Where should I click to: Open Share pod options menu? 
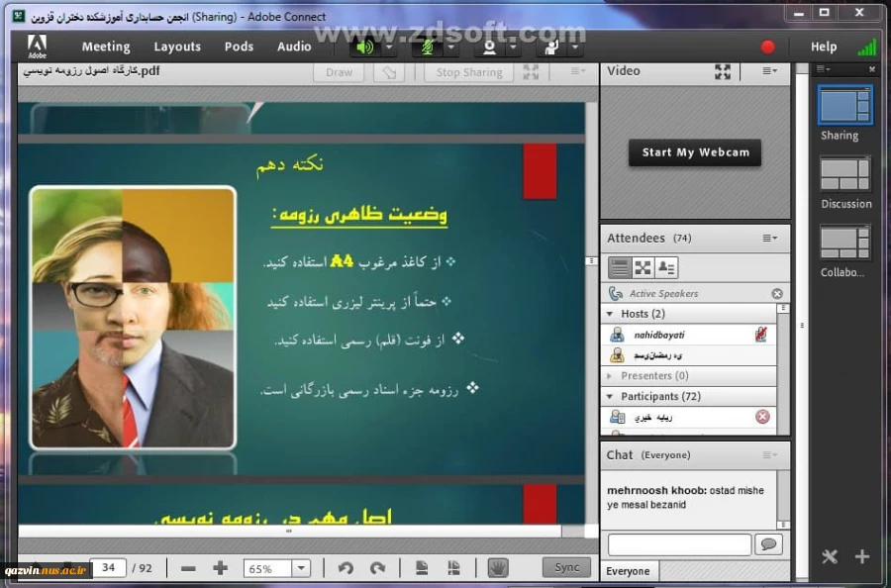click(578, 71)
